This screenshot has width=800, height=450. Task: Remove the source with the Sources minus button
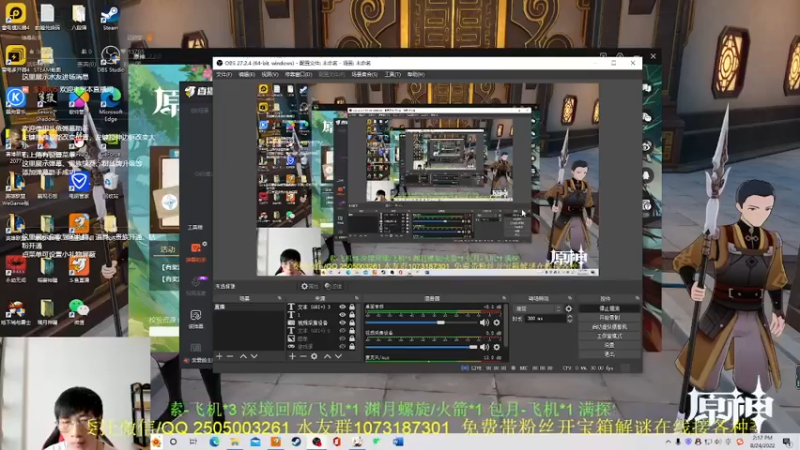tap(303, 356)
